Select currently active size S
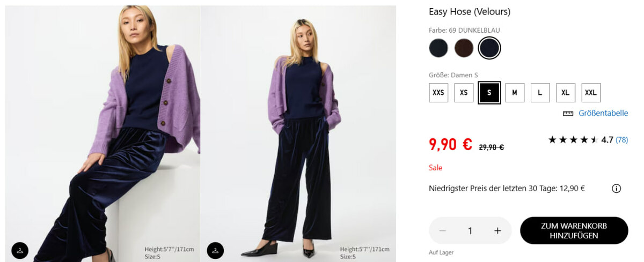 click(489, 93)
